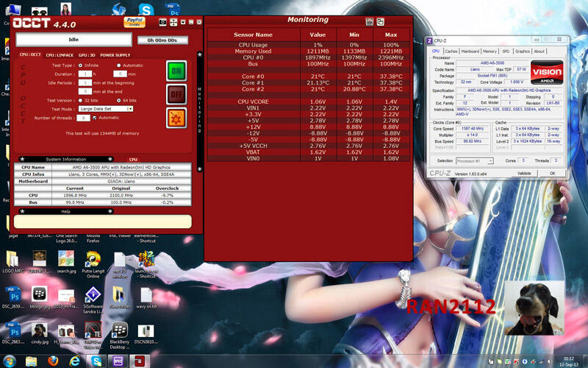Click idle minutes at the beginning field

tap(85, 82)
